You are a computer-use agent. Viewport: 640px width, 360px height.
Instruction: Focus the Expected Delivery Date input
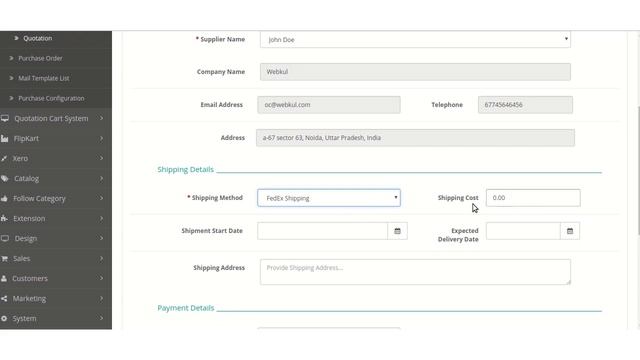tap(523, 231)
